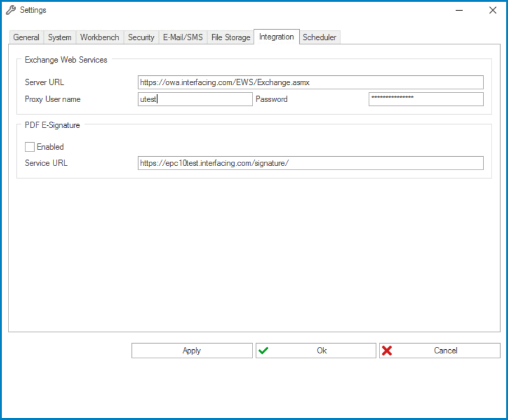
Task: Click into the Server URL field
Action: (310, 83)
